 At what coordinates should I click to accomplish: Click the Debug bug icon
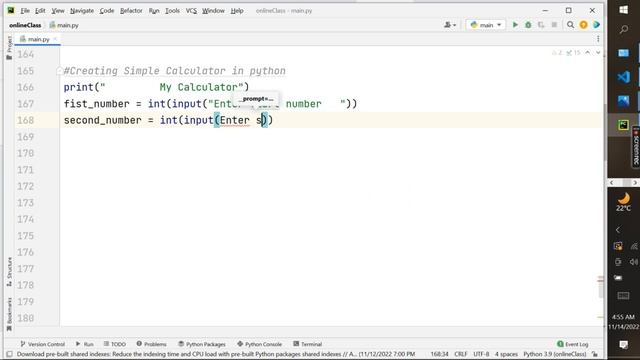tap(528, 25)
